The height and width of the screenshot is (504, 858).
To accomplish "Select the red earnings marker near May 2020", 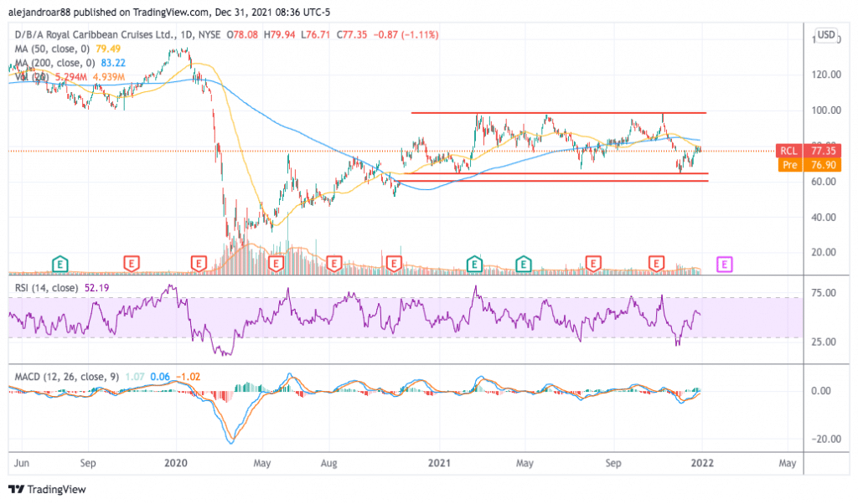I will pyautogui.click(x=276, y=265).
